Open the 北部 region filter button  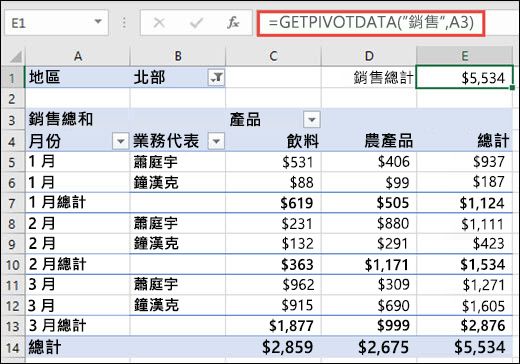pyautogui.click(x=216, y=78)
